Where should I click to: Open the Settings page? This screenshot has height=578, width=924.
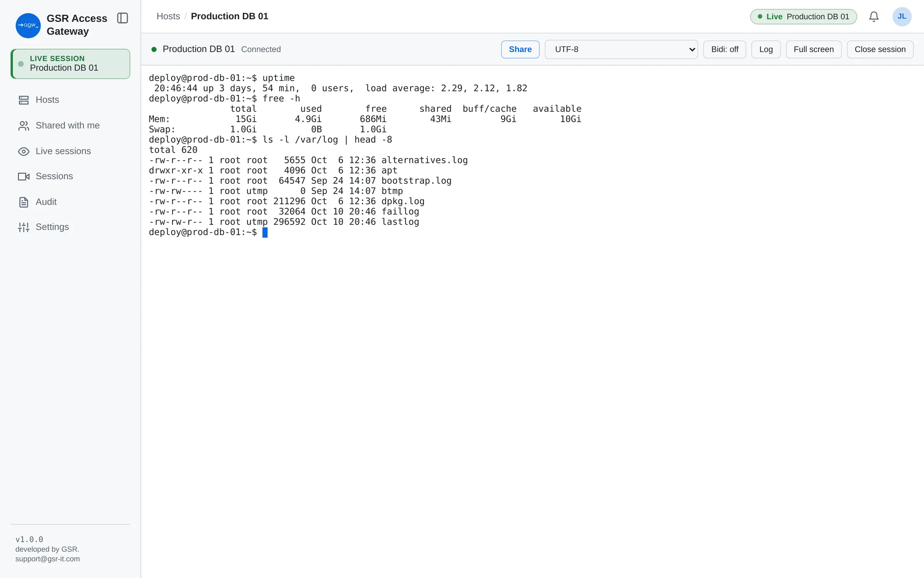[70, 227]
